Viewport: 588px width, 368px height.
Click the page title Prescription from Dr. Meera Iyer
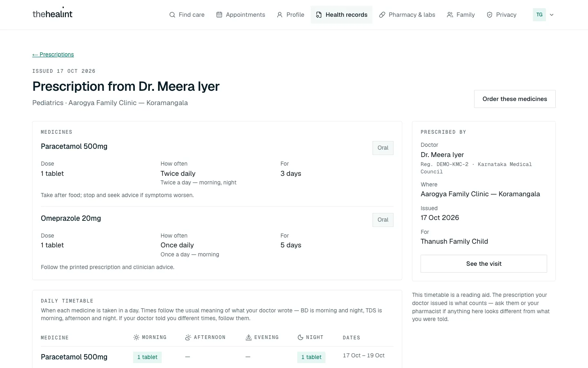coord(126,86)
